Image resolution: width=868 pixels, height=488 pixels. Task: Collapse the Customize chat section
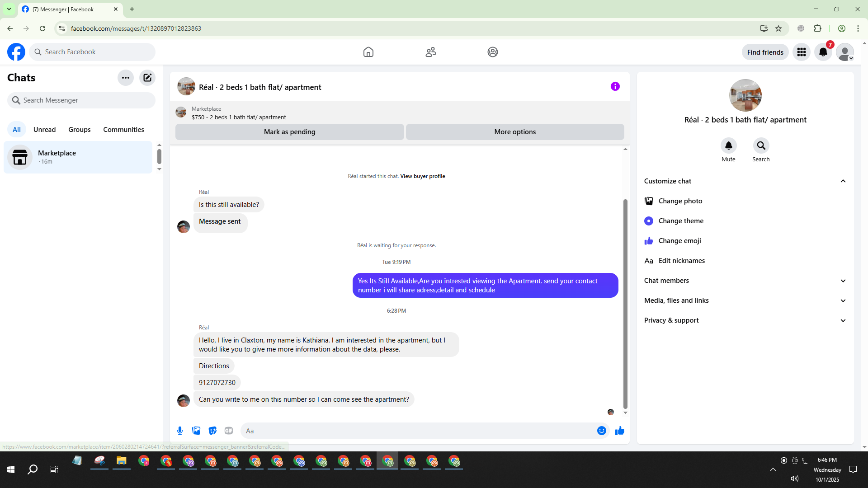(x=745, y=181)
